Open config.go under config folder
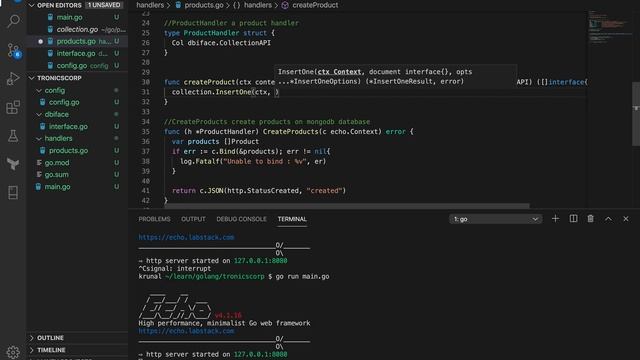Screen dimensions: 640x360 (x=64, y=102)
